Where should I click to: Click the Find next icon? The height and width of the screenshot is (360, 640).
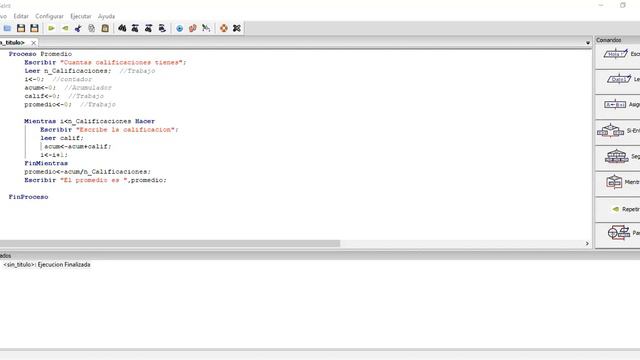point(149,28)
